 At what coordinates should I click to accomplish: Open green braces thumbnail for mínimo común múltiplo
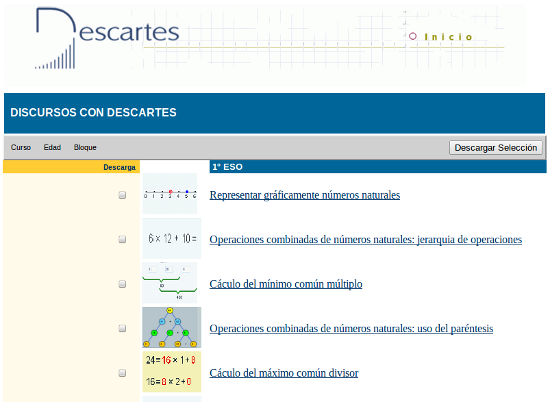[x=170, y=283]
